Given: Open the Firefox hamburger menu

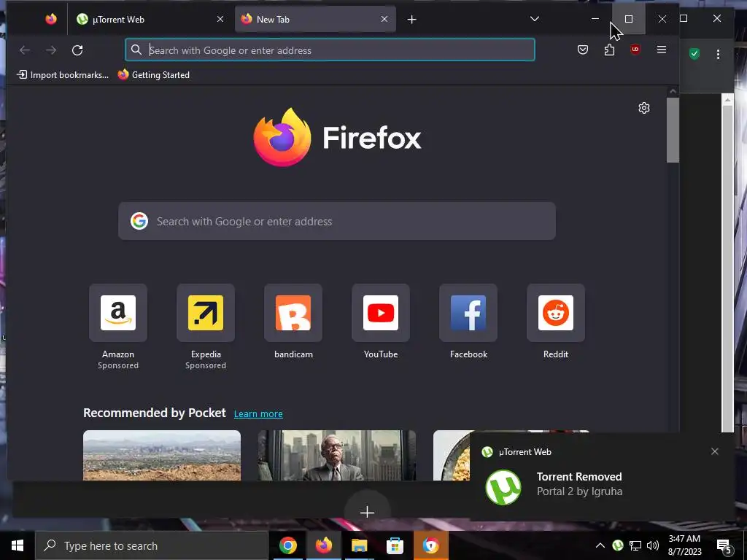Looking at the screenshot, I should click(x=661, y=50).
